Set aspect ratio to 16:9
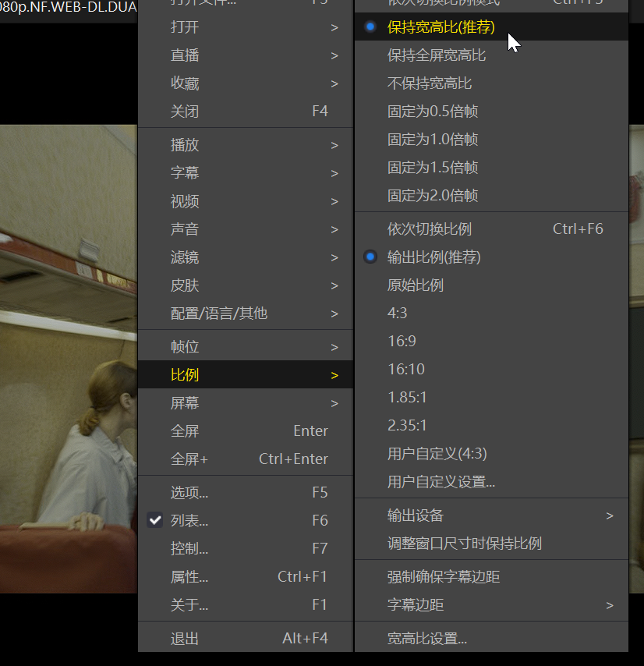The height and width of the screenshot is (666, 644). click(x=491, y=341)
